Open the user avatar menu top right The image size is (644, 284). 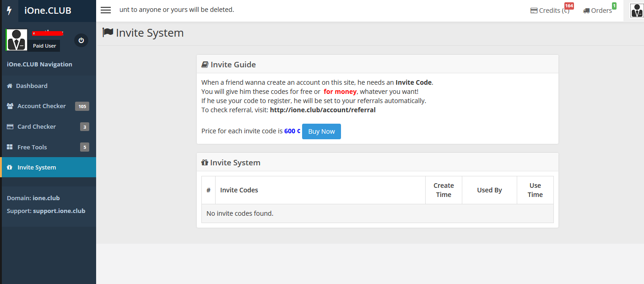(x=637, y=10)
